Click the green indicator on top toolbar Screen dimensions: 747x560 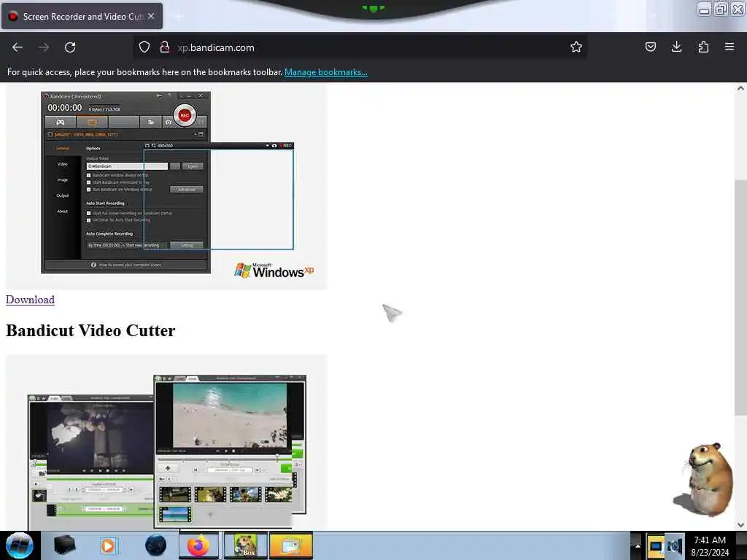point(373,8)
